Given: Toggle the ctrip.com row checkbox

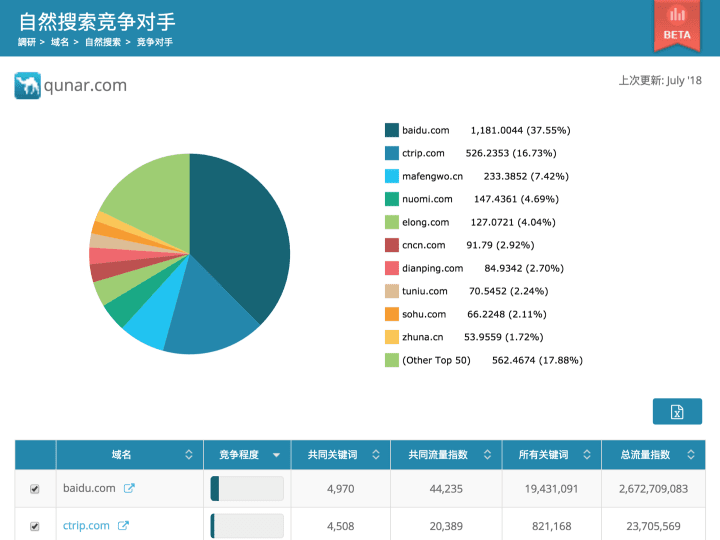Looking at the screenshot, I should tap(35, 526).
